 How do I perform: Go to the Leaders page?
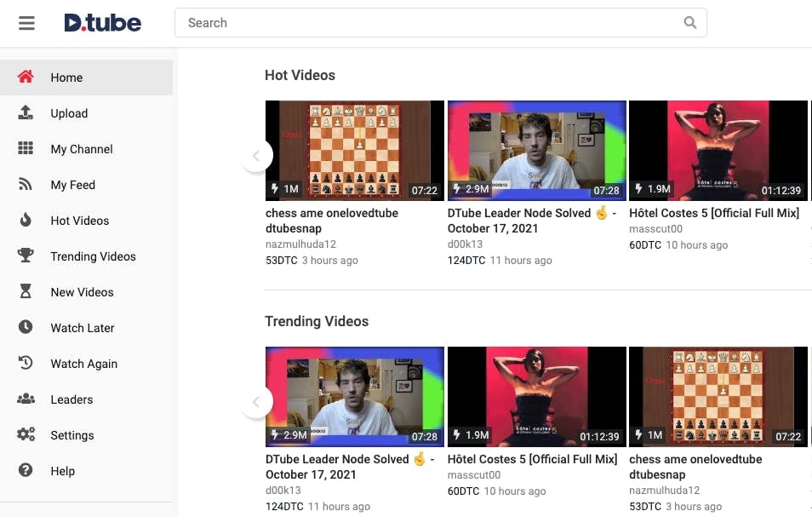click(71, 399)
